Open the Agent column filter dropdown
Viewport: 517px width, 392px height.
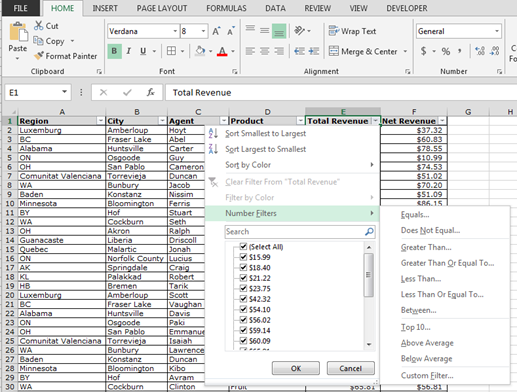point(224,121)
